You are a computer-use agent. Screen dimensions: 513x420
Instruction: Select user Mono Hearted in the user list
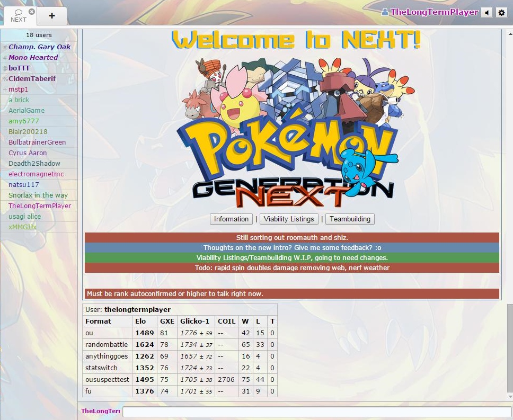point(33,57)
